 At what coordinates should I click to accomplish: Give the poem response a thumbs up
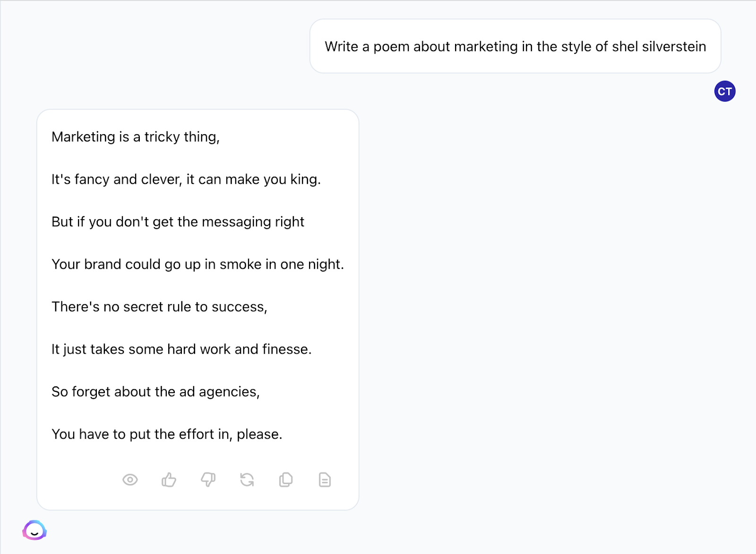click(x=169, y=480)
